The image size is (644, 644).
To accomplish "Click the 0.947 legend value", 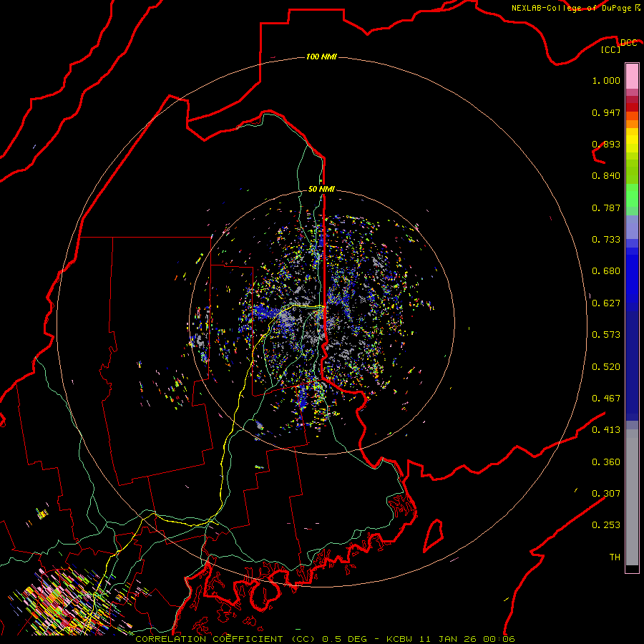I will coord(606,112).
